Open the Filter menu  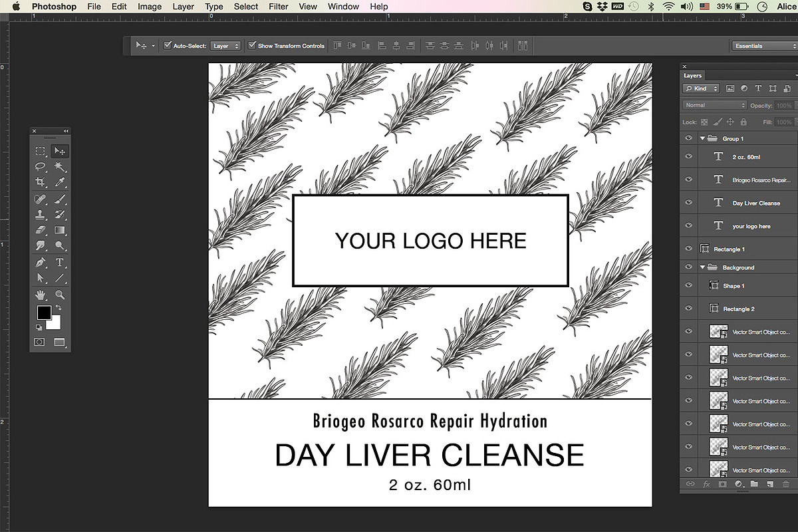coord(279,7)
